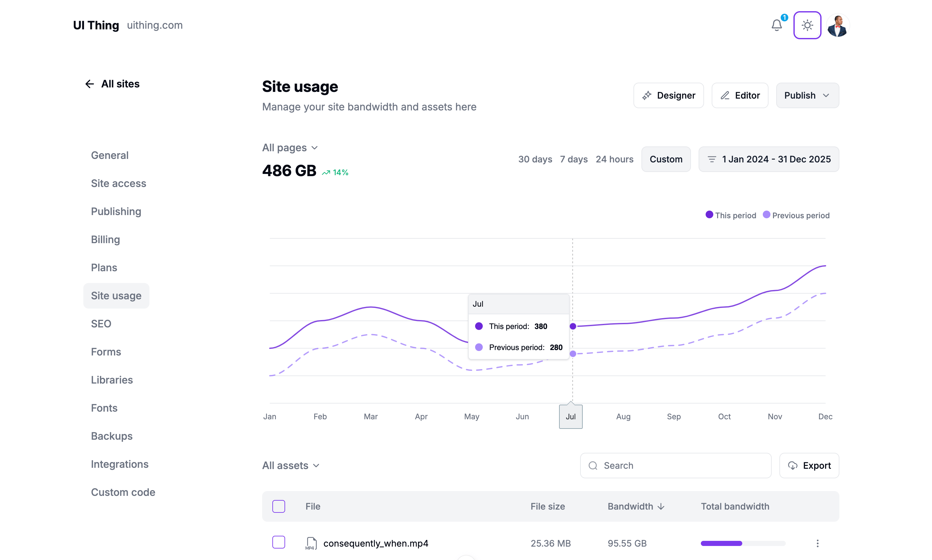Screen dimensions: 932x560
Task: Click in the assets Search field
Action: (x=675, y=466)
